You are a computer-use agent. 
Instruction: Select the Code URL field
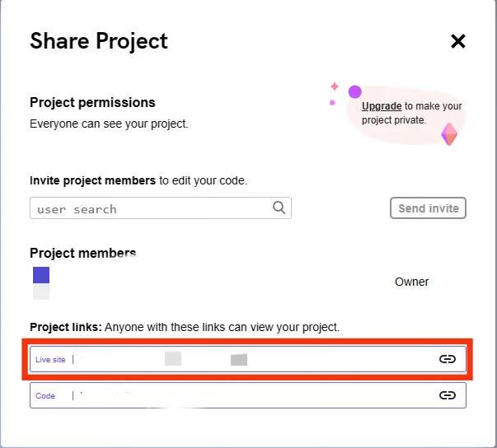tap(247, 395)
